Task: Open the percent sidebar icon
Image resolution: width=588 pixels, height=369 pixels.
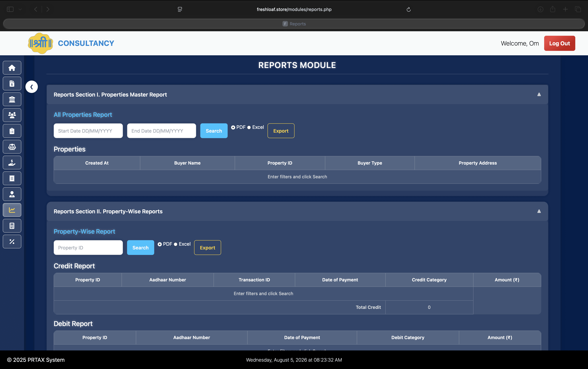Action: (12, 242)
